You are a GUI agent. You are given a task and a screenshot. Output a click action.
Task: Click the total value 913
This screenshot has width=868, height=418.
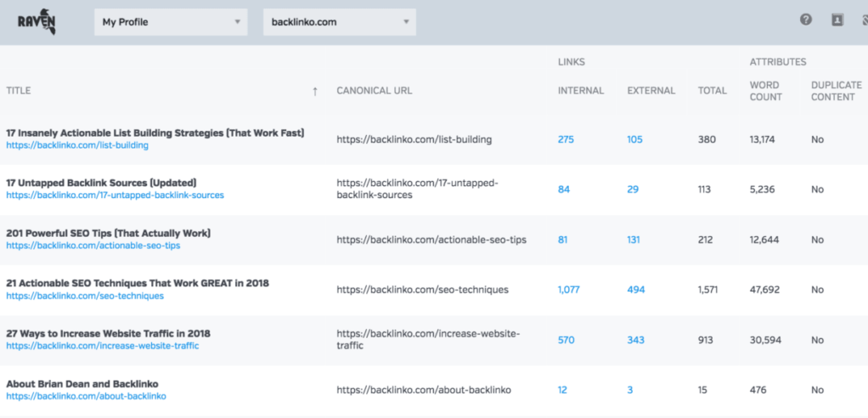[706, 340]
